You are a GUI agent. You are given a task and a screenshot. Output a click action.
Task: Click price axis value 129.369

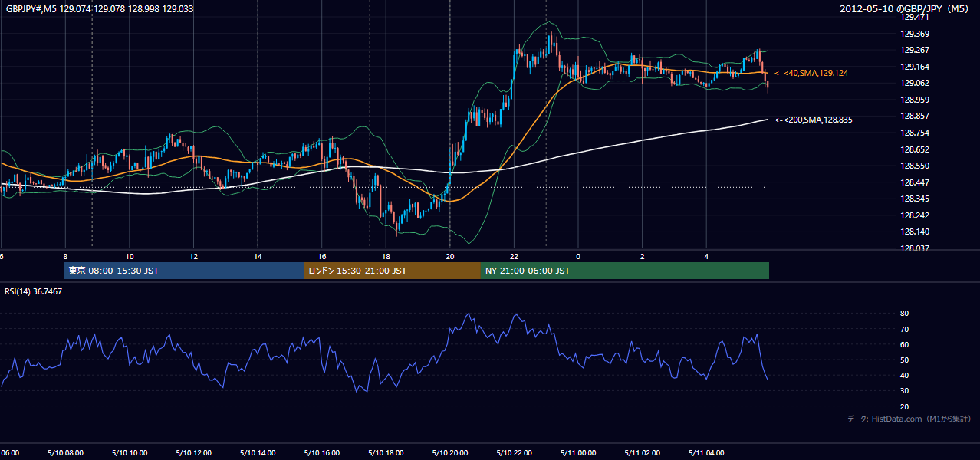(x=915, y=34)
